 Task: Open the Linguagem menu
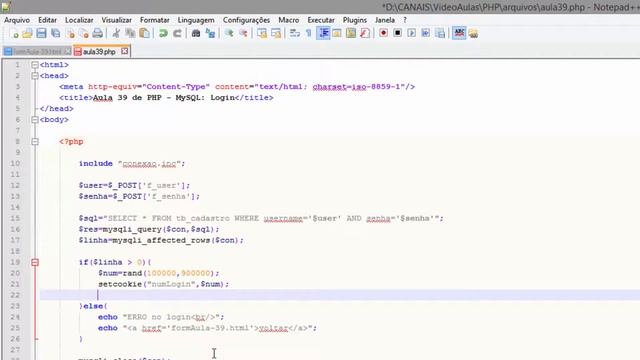pos(196,20)
